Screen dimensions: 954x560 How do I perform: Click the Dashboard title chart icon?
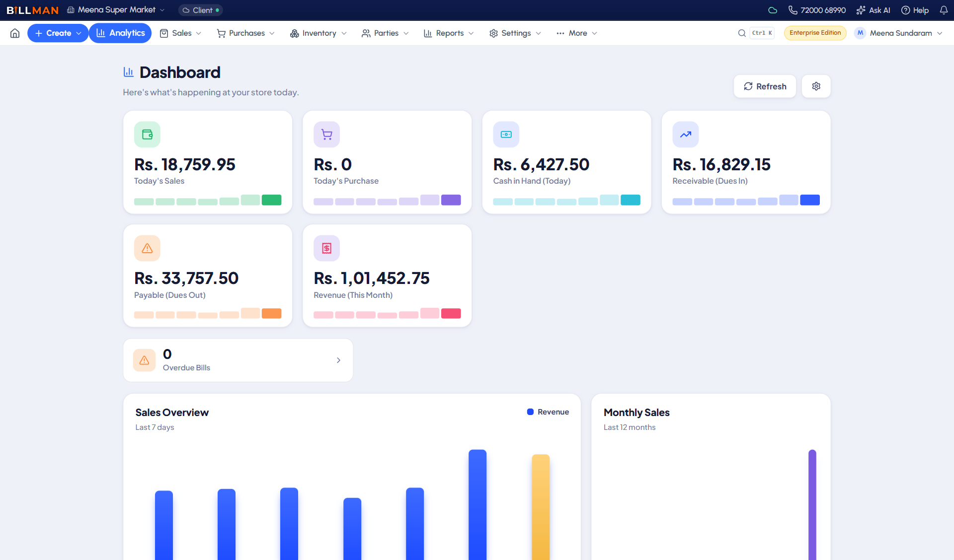tap(129, 72)
